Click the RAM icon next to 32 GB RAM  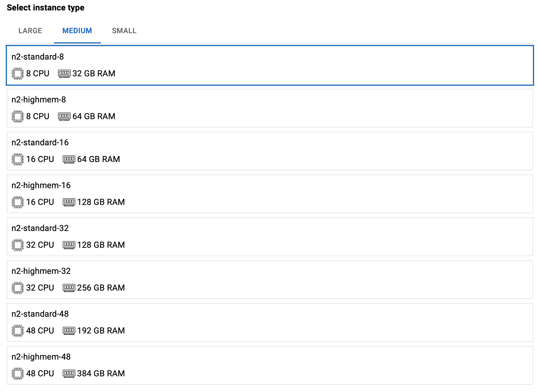pyautogui.click(x=64, y=74)
